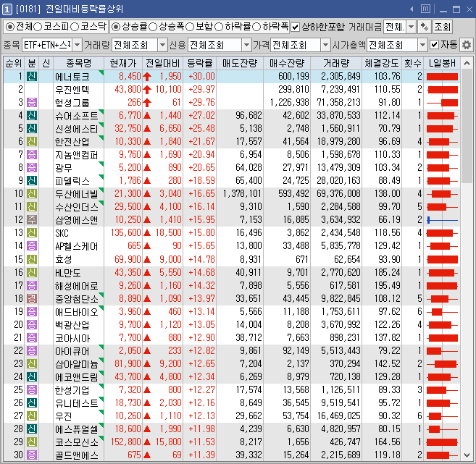Click the candlestick for 두산에너빌 row
The width and height of the screenshot is (476, 464).
(442, 194)
